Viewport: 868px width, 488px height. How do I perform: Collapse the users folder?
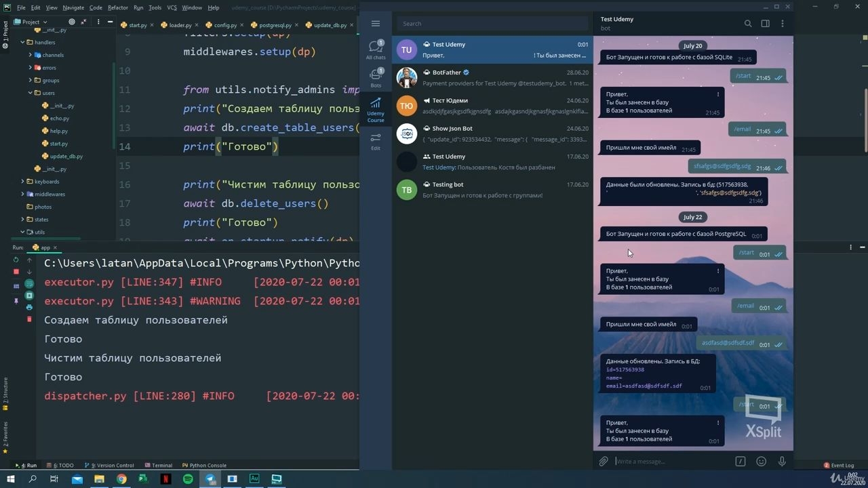(31, 93)
